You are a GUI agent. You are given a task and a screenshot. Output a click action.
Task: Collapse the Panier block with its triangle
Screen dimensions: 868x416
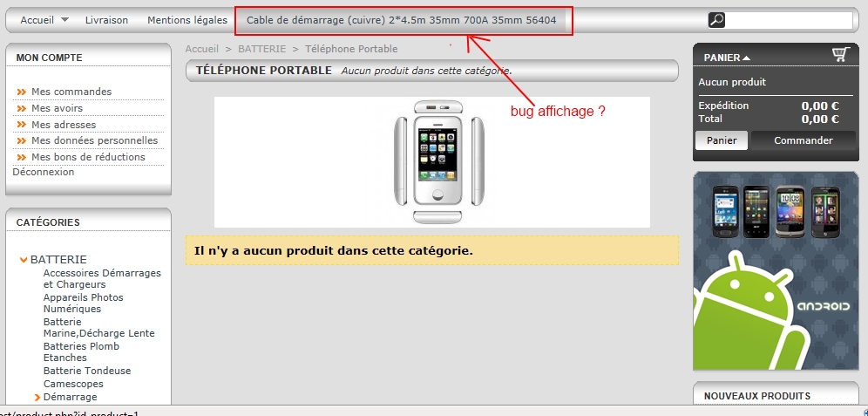pyautogui.click(x=746, y=58)
